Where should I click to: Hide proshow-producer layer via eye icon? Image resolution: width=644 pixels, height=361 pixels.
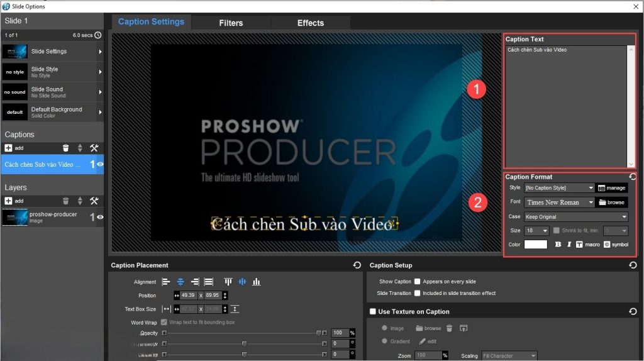click(100, 217)
